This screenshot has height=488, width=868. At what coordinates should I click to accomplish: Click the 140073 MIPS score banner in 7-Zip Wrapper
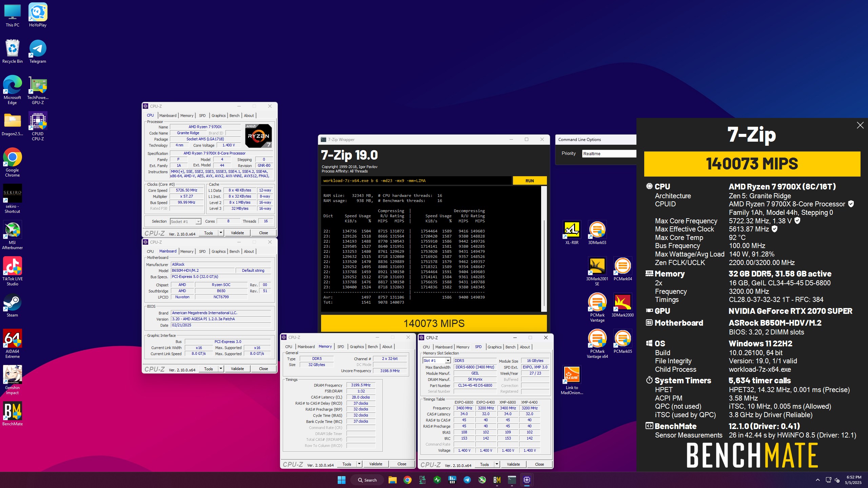434,323
